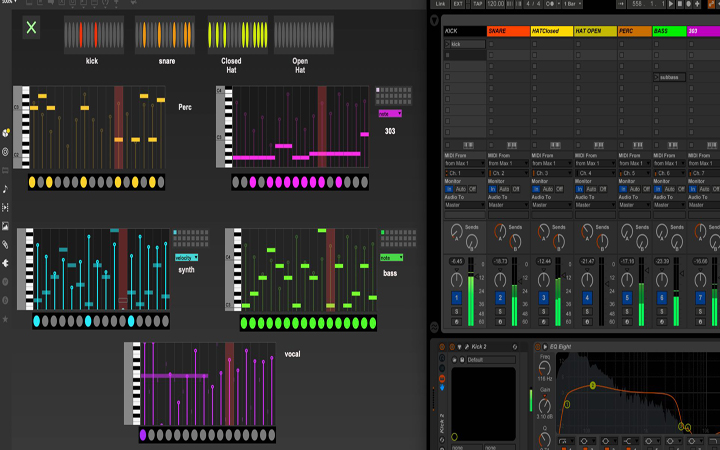This screenshot has width=720, height=450.
Task: Click KICK track Send A knob
Action: pyautogui.click(x=456, y=231)
